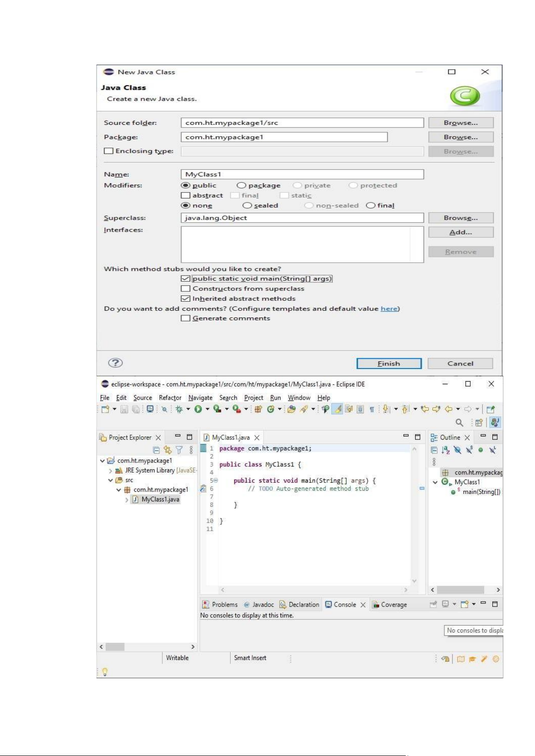
Task: Open the Navigate menu
Action: pyautogui.click(x=200, y=398)
